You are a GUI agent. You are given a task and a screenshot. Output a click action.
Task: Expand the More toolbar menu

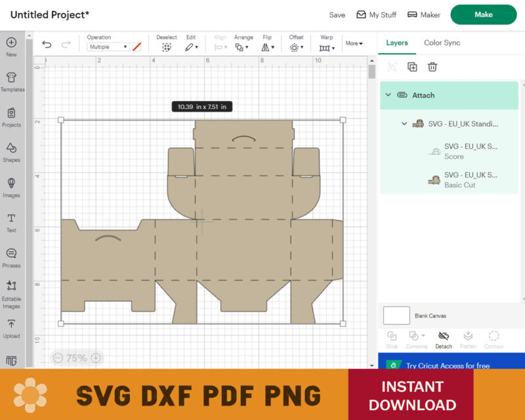coord(353,43)
